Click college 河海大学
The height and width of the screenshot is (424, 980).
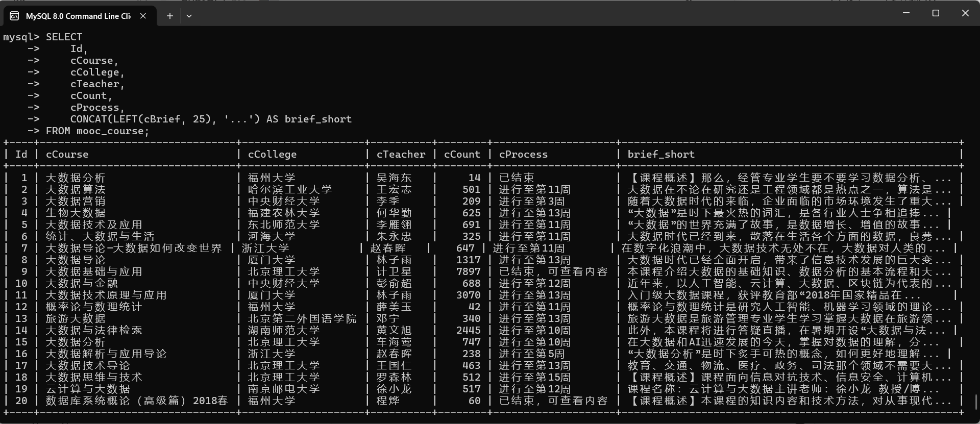click(x=272, y=236)
